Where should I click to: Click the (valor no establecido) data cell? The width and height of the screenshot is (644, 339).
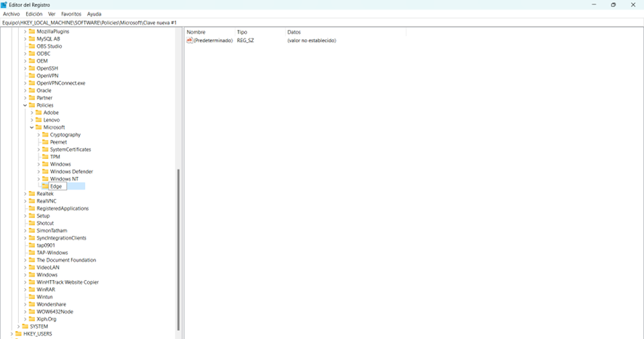coord(312,40)
